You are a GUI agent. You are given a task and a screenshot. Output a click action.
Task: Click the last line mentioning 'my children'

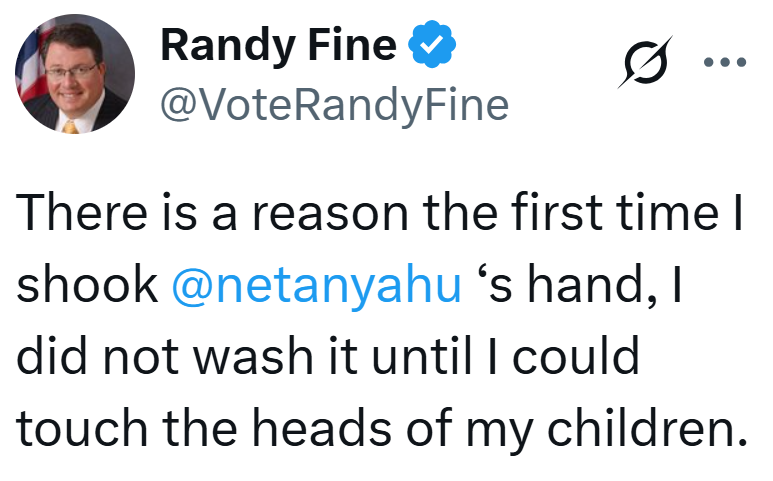[382, 428]
